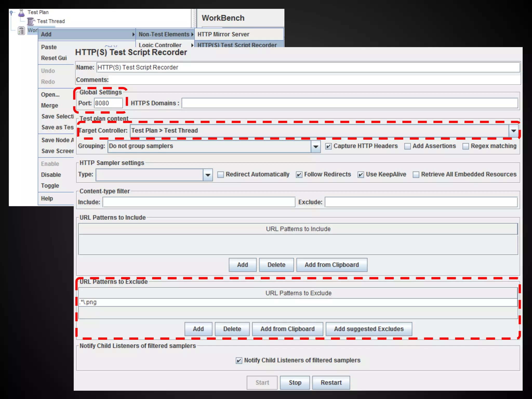Image resolution: width=532 pixels, height=399 pixels.
Task: Check the Regex matching option
Action: 465,147
